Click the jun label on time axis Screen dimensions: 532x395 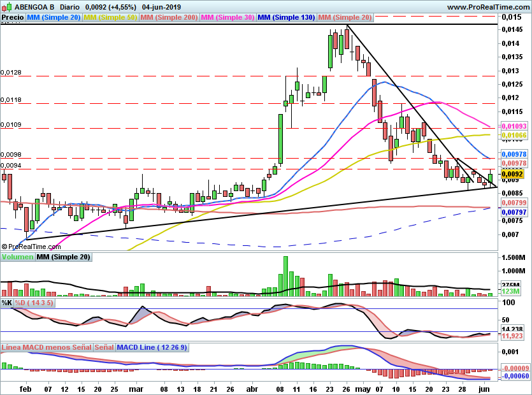tap(484, 389)
